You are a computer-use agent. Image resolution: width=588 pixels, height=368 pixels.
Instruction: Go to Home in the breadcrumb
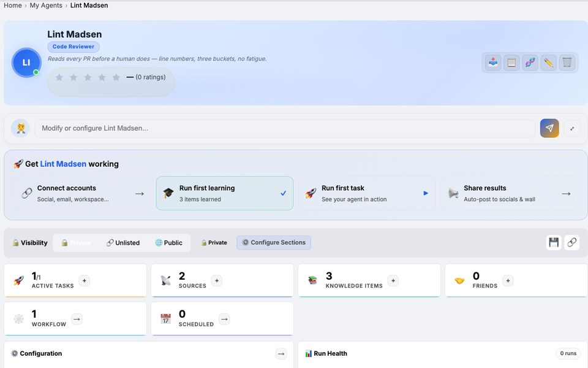click(13, 6)
